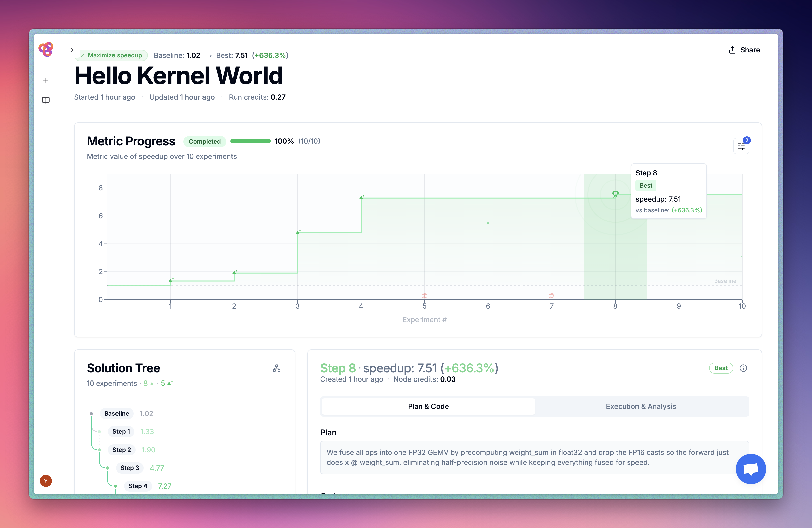Open the chart settings filter icon with badge 2

[x=741, y=146]
